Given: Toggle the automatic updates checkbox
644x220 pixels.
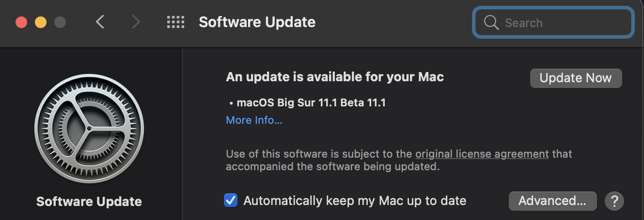Looking at the screenshot, I should tap(231, 200).
